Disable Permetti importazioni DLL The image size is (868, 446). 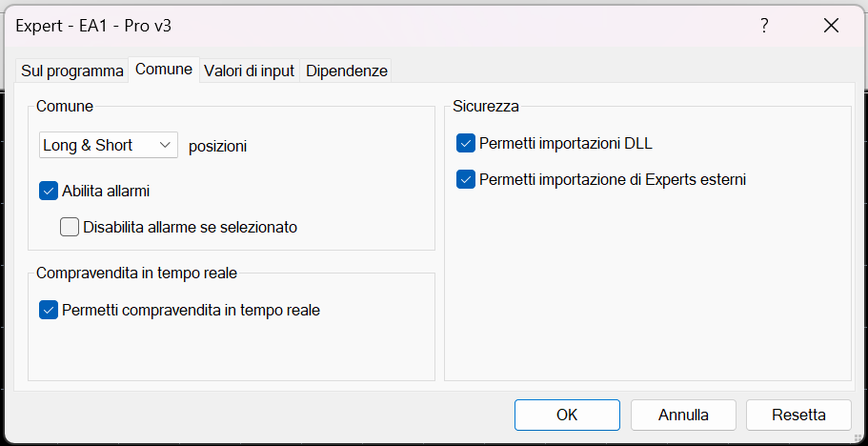click(466, 144)
